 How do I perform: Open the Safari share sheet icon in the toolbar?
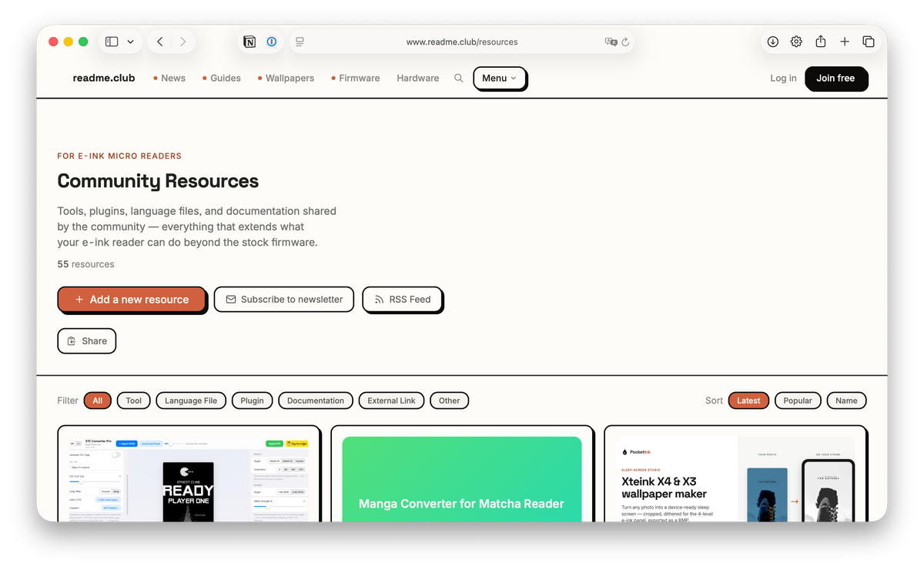coord(821,42)
